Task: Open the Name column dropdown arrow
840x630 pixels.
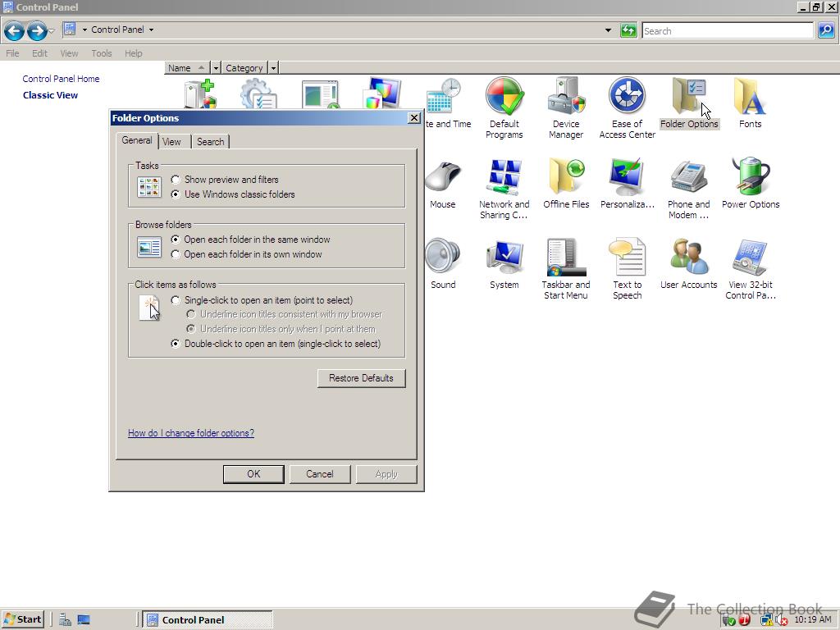Action: [x=216, y=68]
